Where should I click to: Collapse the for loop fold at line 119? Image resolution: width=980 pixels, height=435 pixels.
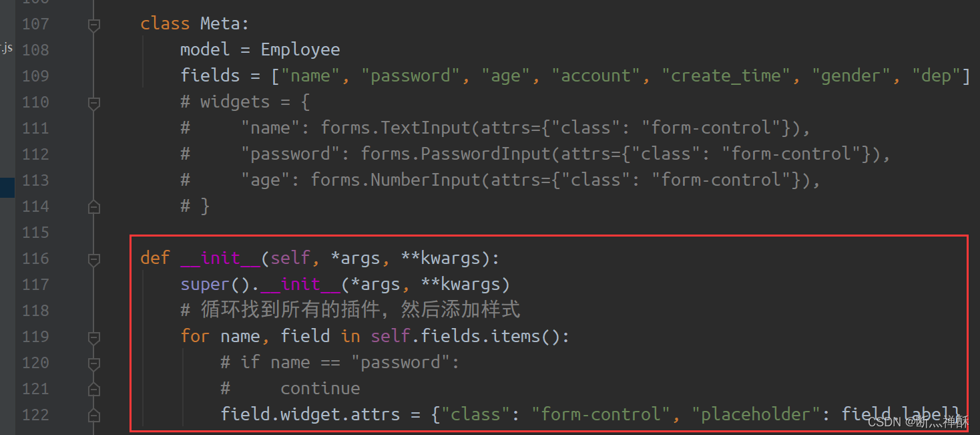[94, 337]
